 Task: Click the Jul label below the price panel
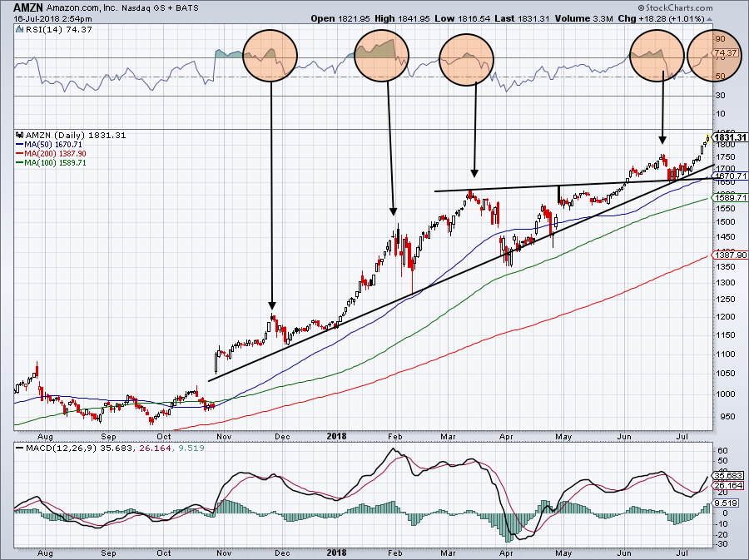[x=683, y=436]
